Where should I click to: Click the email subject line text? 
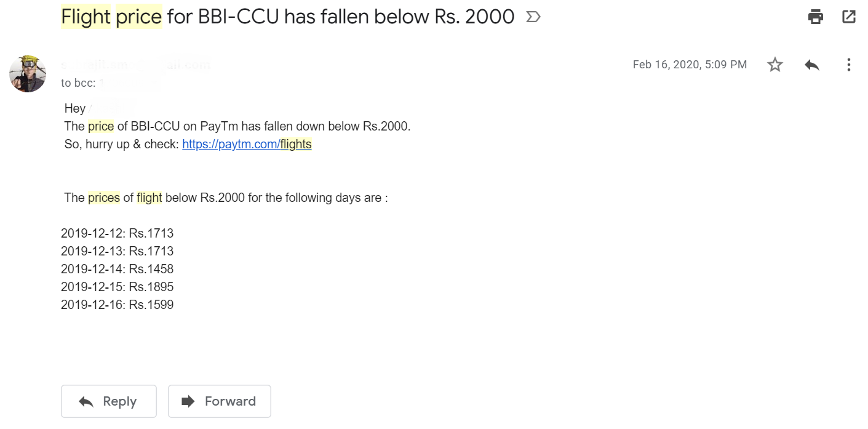pyautogui.click(x=288, y=17)
